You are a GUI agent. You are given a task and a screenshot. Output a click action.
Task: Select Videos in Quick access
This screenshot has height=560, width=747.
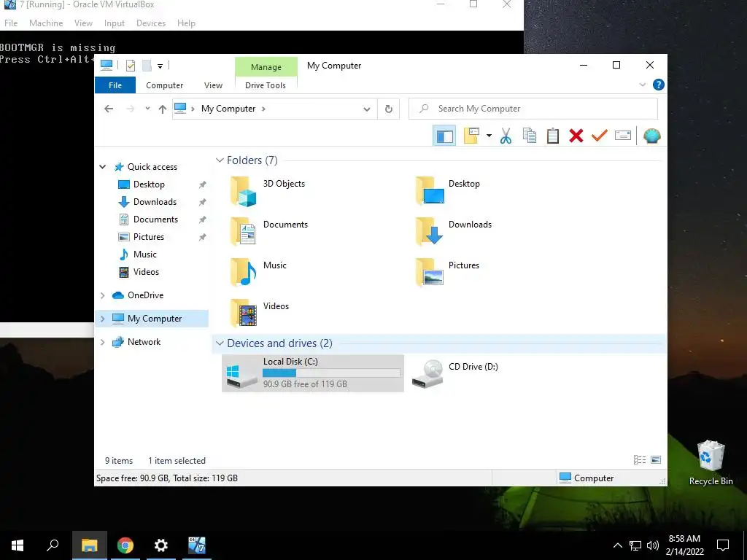tap(146, 272)
